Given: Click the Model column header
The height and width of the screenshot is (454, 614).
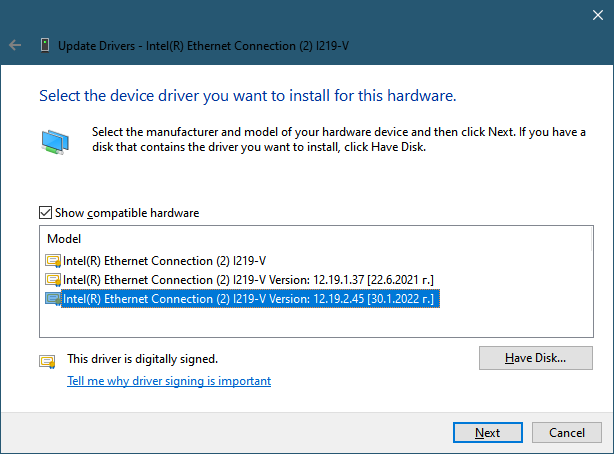Looking at the screenshot, I should tap(64, 239).
